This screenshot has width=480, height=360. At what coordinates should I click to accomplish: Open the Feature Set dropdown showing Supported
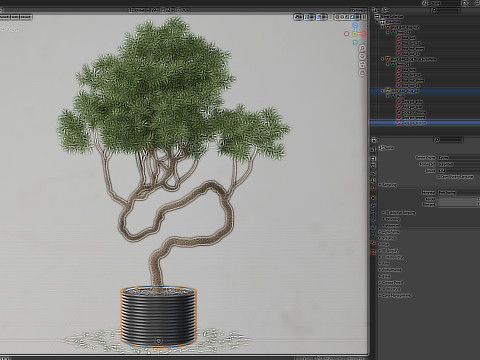point(459,164)
